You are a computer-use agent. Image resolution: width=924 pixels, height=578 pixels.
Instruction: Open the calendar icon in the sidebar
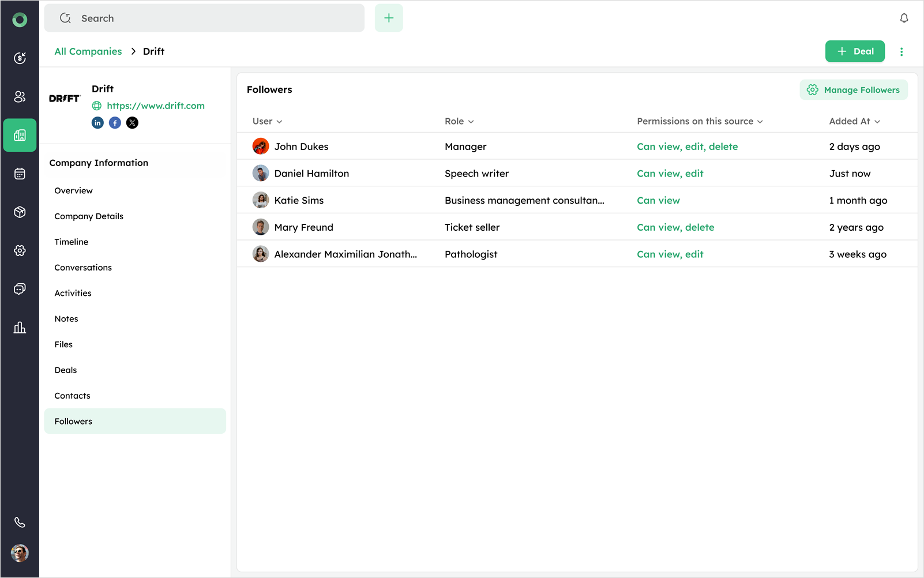20,174
